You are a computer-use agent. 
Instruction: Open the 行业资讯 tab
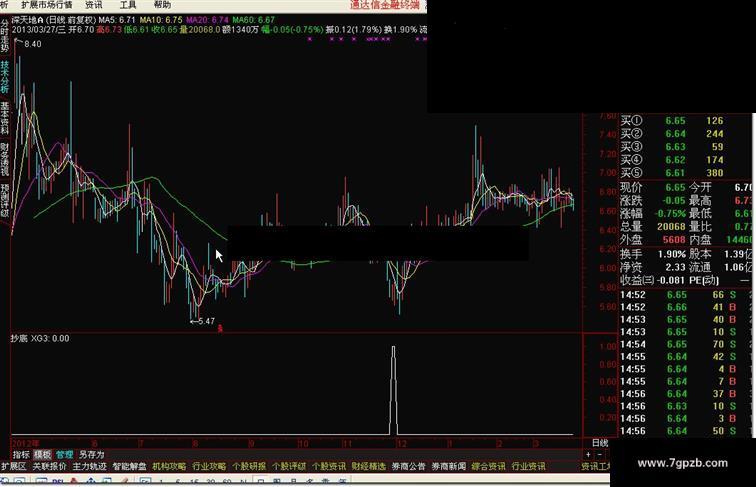point(528,466)
